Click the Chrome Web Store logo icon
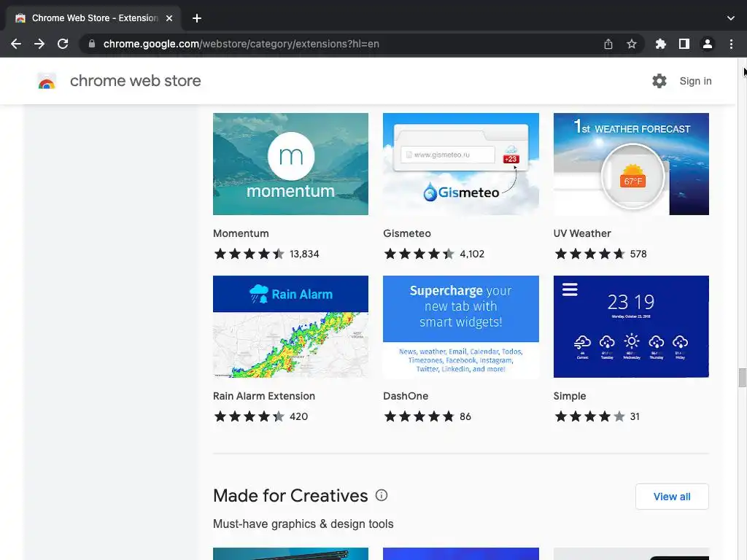The image size is (747, 560). 47,81
